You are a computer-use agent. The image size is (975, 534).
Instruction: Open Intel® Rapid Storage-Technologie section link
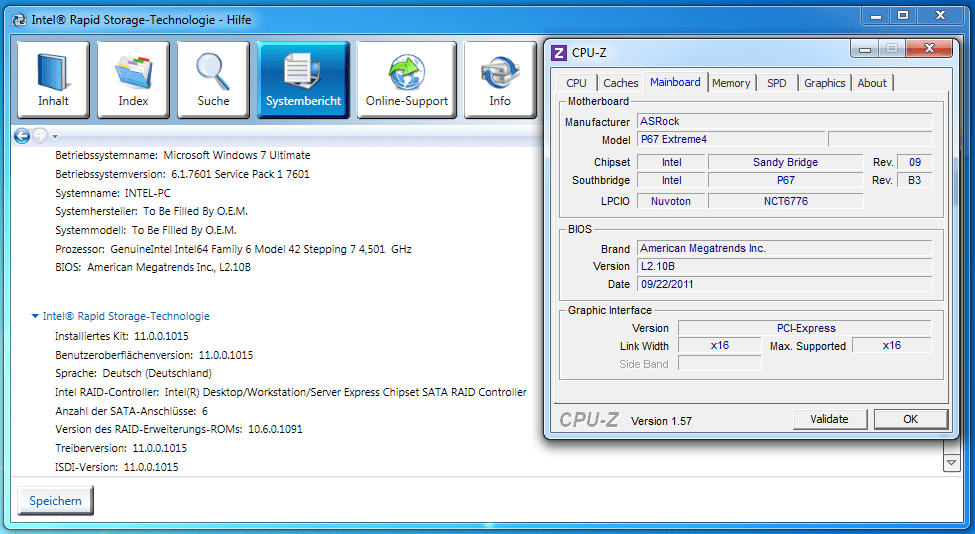tap(126, 316)
